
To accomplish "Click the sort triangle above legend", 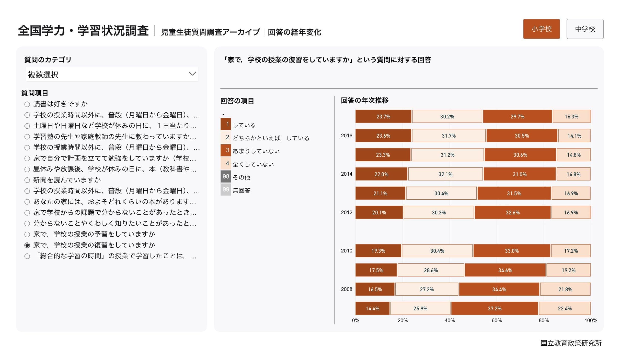I will tap(223, 115).
